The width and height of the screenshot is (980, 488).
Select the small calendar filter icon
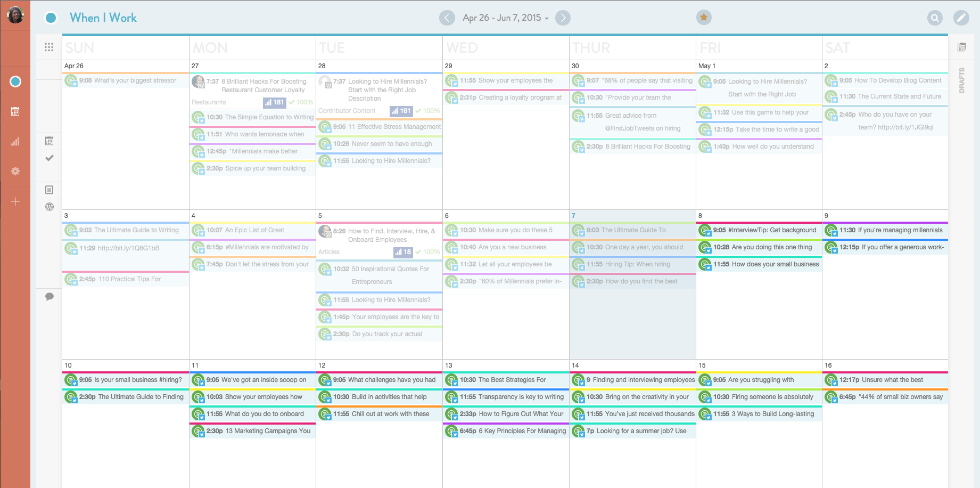[x=50, y=141]
